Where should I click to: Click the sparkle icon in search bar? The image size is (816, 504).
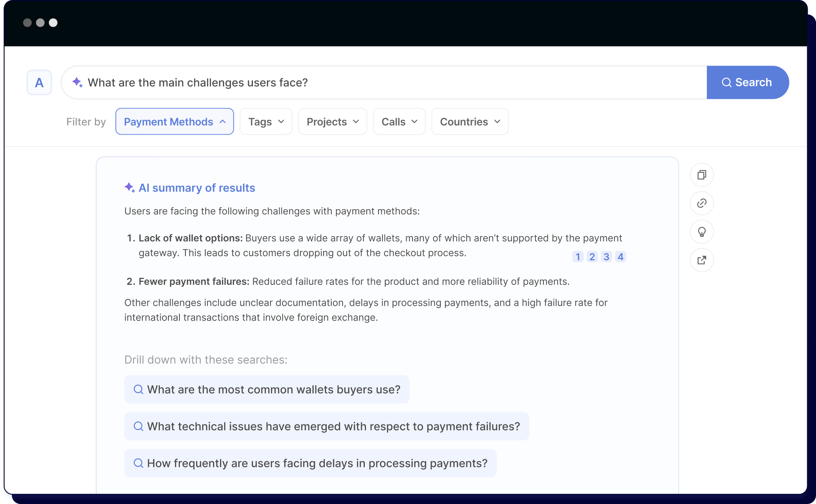click(77, 82)
